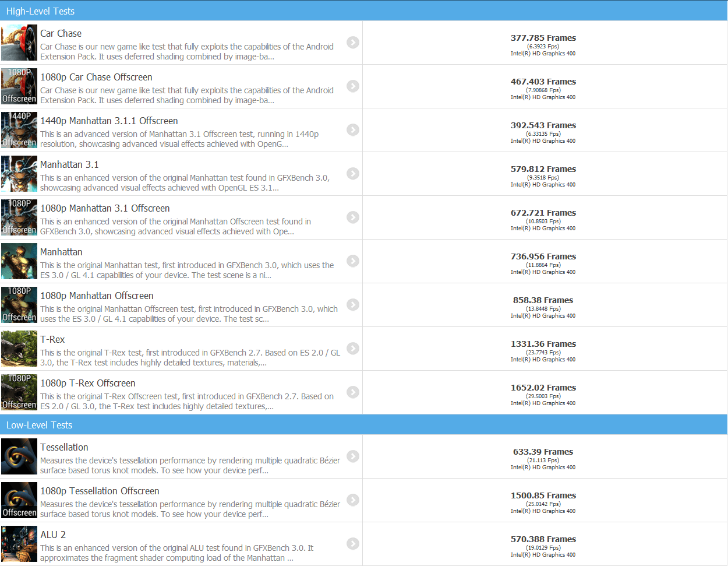This screenshot has height=566, width=728.
Task: Open 1080p Manhattan Offscreen arrow icon
Action: (353, 305)
